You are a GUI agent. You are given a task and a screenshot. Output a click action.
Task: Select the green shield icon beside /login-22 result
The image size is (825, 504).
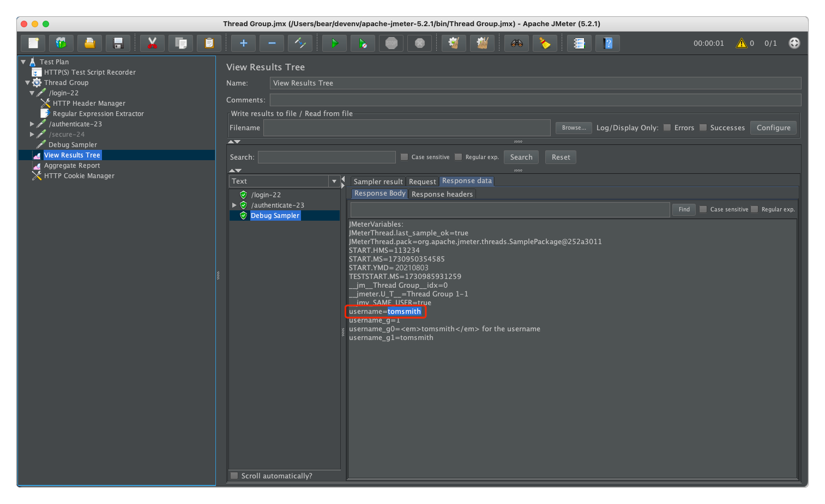243,195
